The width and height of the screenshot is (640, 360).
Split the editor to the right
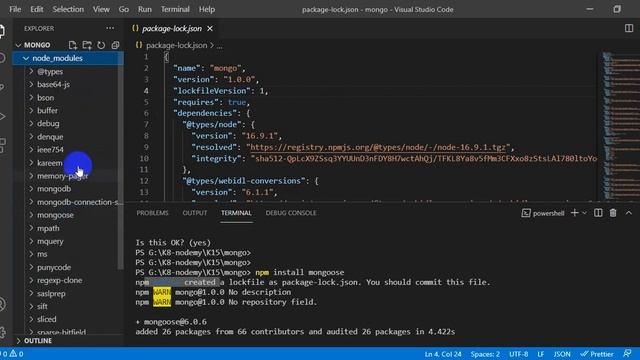click(x=629, y=28)
